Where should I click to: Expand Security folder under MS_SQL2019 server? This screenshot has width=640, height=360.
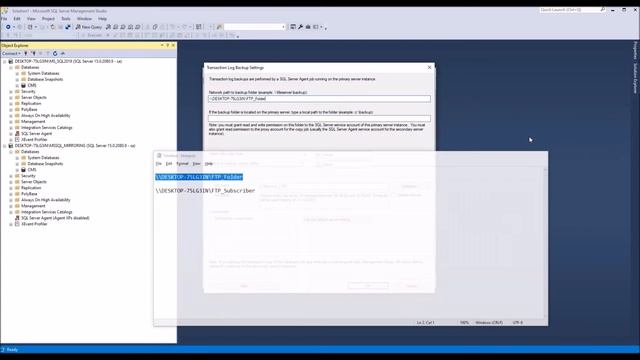click(11, 91)
